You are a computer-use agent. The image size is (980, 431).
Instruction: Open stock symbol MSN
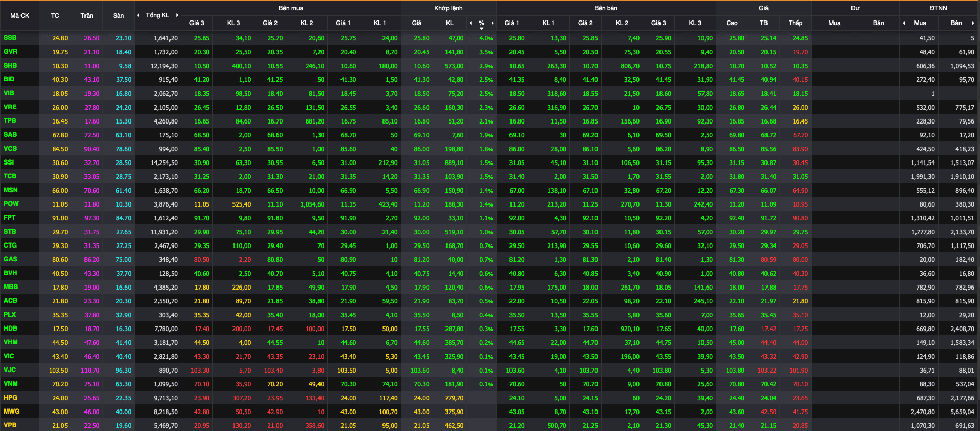[10, 190]
